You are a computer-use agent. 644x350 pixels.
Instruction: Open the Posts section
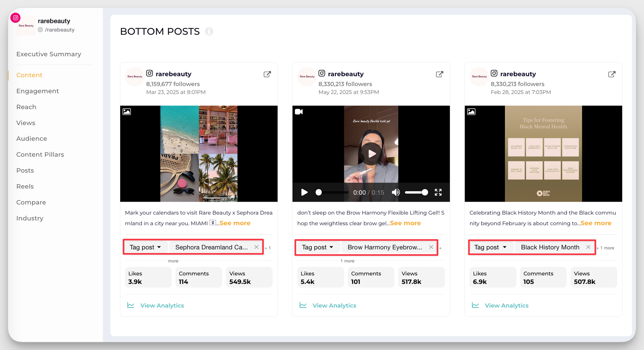[x=25, y=170]
